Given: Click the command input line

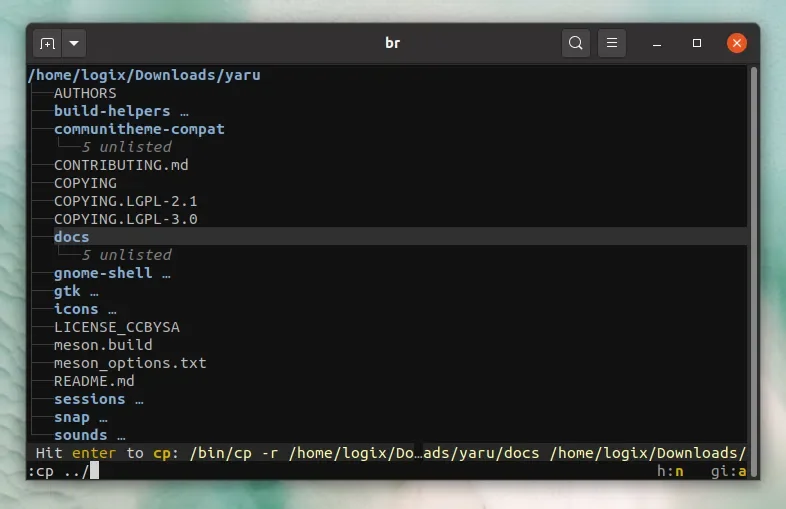Looking at the screenshot, I should point(300,470).
